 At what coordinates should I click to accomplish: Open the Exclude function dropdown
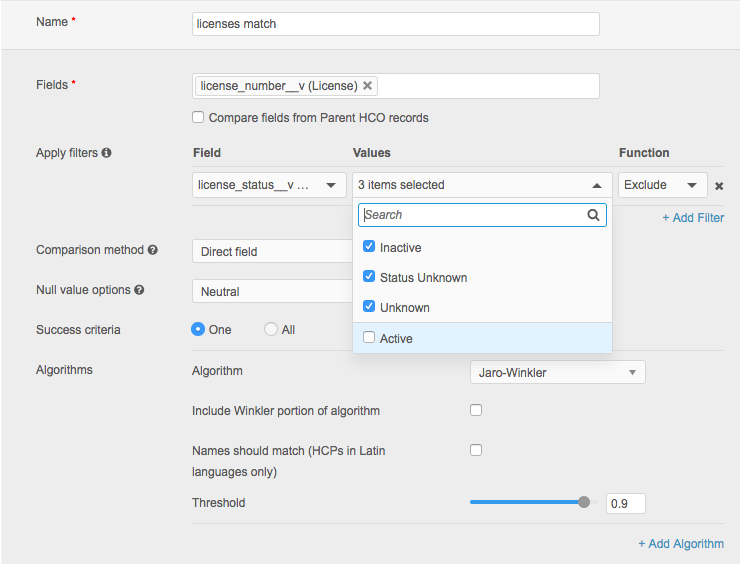click(x=662, y=185)
